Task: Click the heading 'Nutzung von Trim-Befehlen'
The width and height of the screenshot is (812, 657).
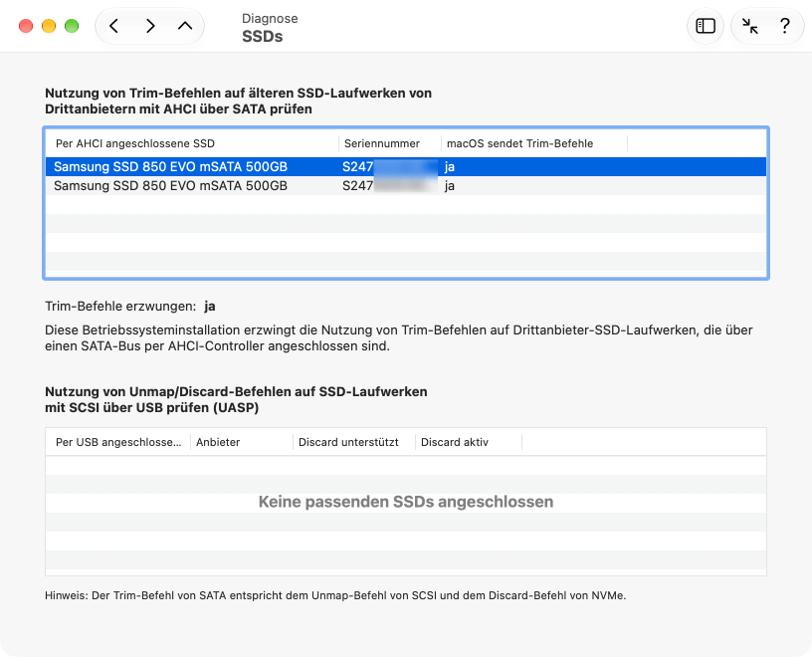Action: coord(238,101)
